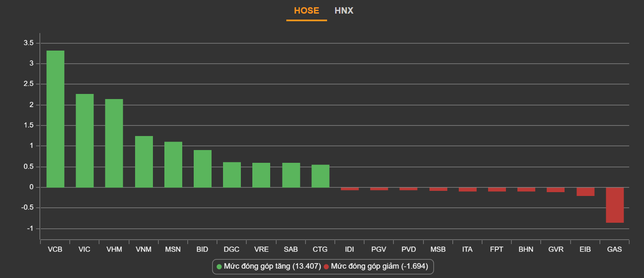Click the VRE x-axis label

tap(261, 250)
